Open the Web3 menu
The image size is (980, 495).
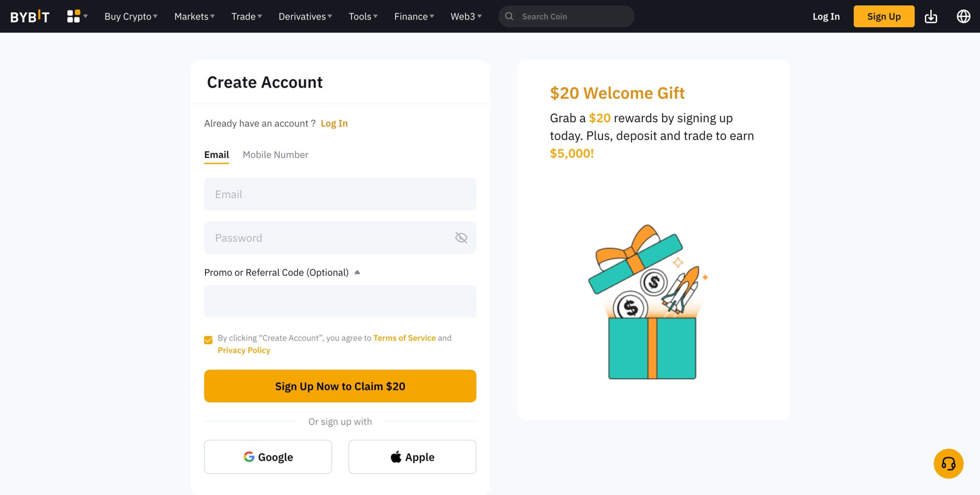point(466,16)
